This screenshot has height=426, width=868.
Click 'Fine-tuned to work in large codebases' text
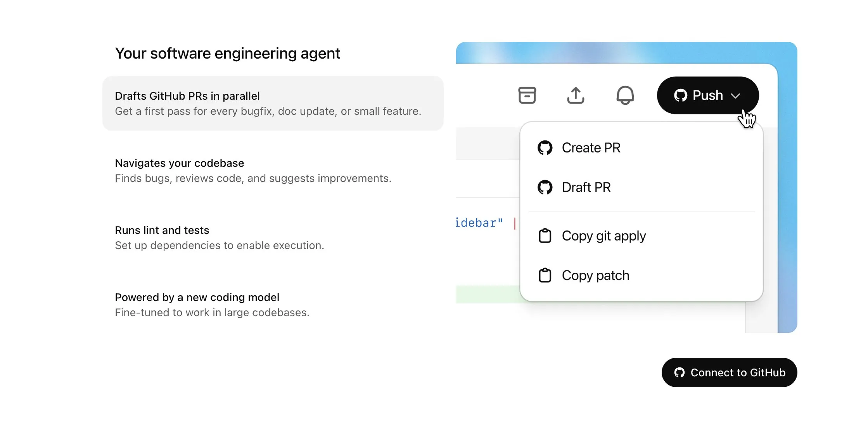click(x=212, y=313)
